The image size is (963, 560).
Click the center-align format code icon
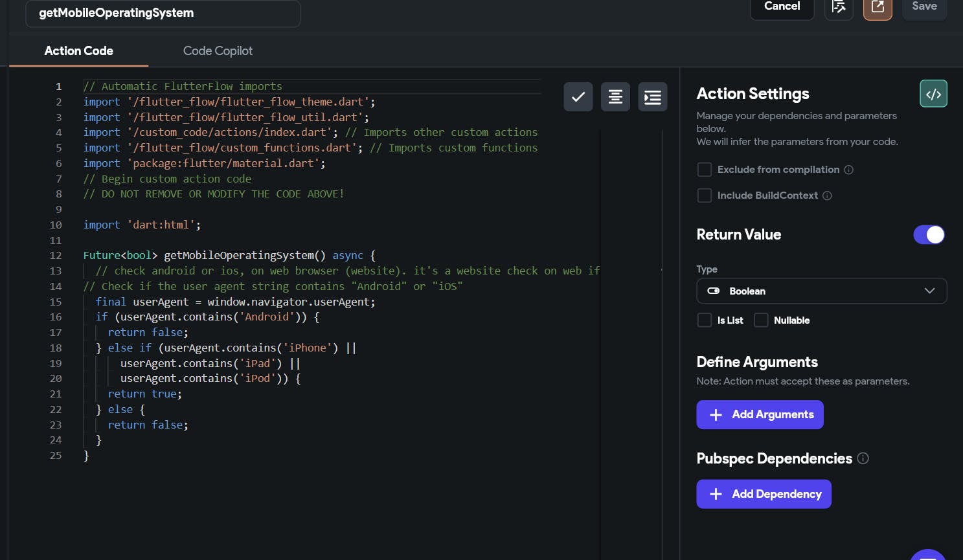(x=615, y=97)
